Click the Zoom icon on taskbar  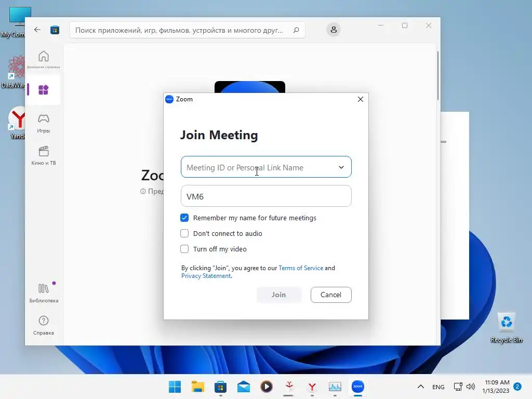[358, 387]
